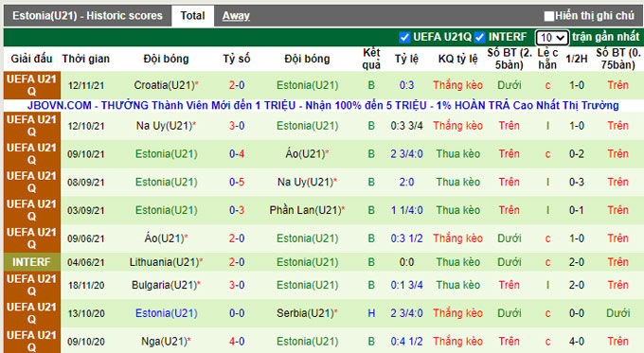Click the 1 1/4:0 odds value
This screenshot has height=353, width=644.
tap(406, 210)
